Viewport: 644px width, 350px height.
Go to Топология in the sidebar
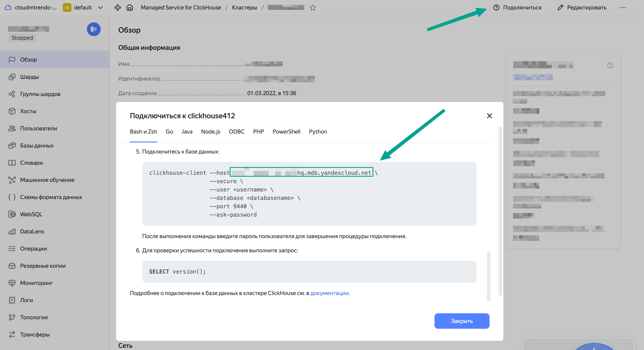click(34, 317)
